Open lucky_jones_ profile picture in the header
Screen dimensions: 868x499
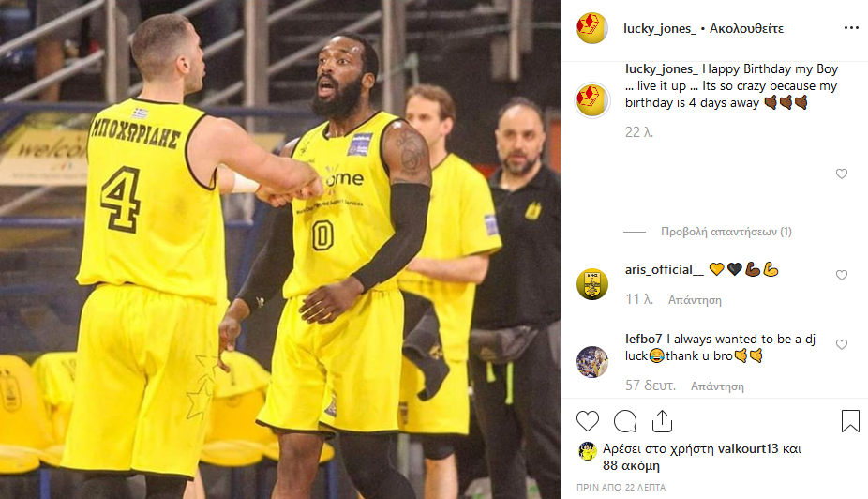tap(591, 28)
